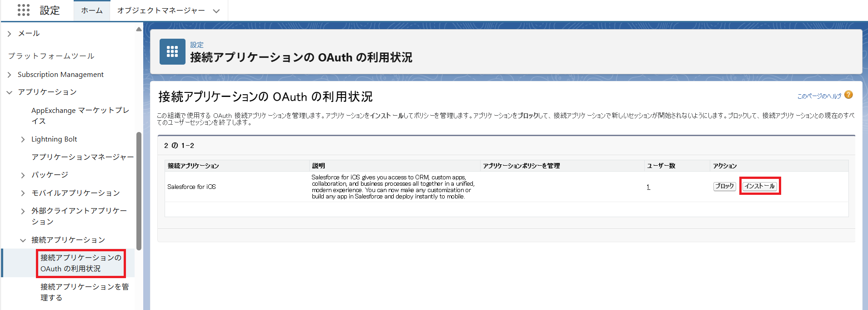Open 接続アプリケーションを管理する in sidebar
The width and height of the screenshot is (868, 310).
point(84,292)
